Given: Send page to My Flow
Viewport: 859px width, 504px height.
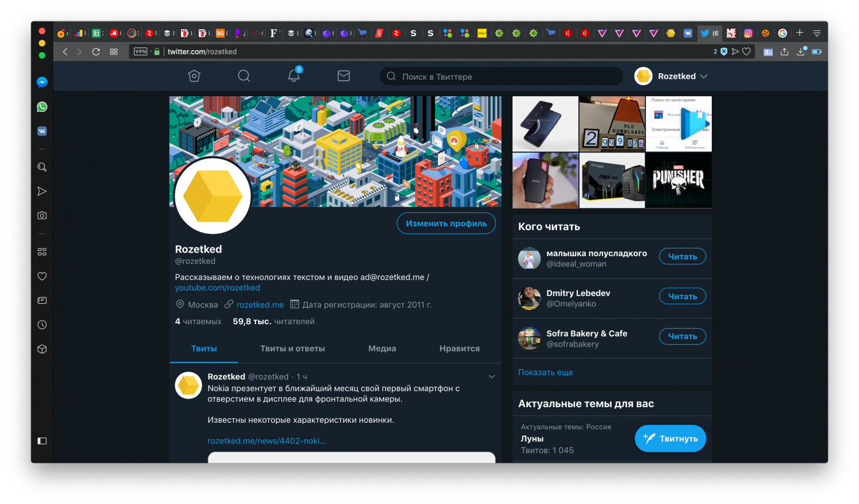Looking at the screenshot, I should pos(735,52).
